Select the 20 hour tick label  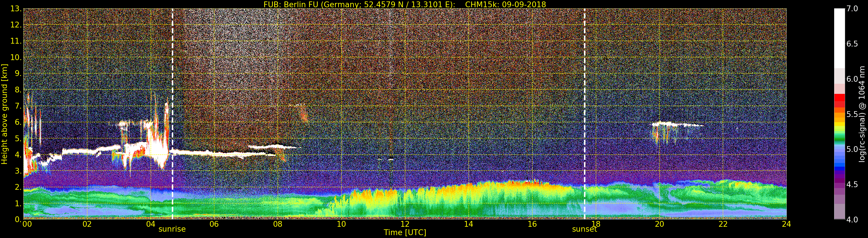click(x=659, y=224)
